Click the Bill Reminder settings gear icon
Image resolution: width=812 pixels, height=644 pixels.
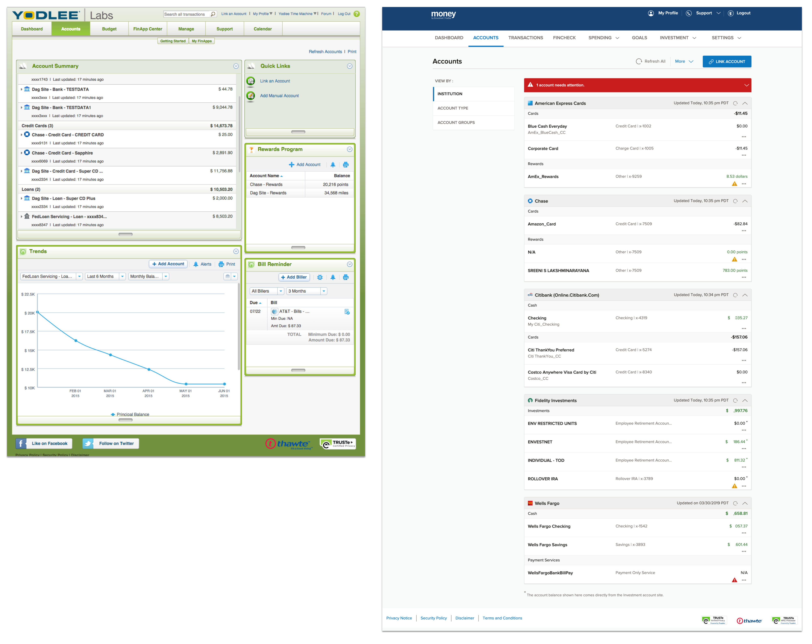pos(320,277)
